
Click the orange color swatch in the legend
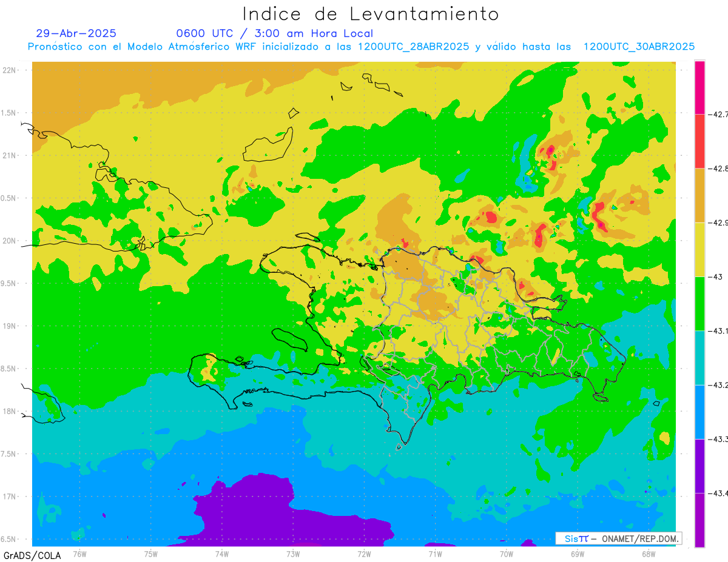click(699, 195)
